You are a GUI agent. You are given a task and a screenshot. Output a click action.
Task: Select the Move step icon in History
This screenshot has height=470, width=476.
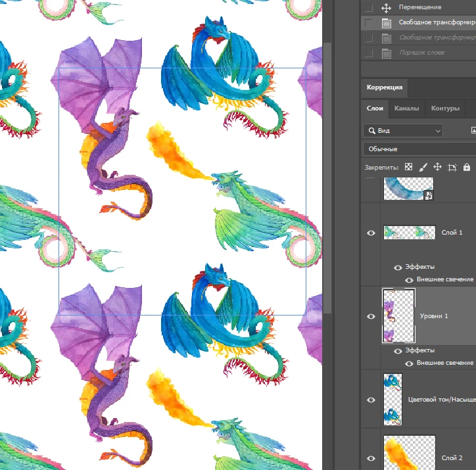386,8
